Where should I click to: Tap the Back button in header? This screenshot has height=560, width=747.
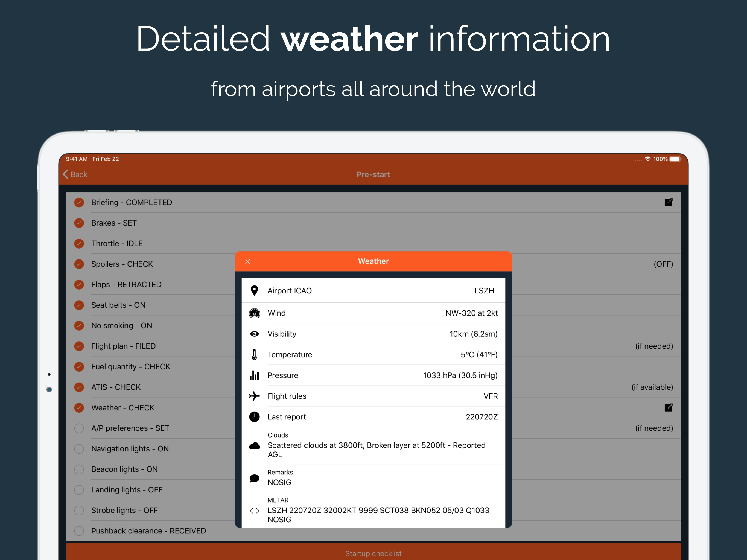pos(75,174)
